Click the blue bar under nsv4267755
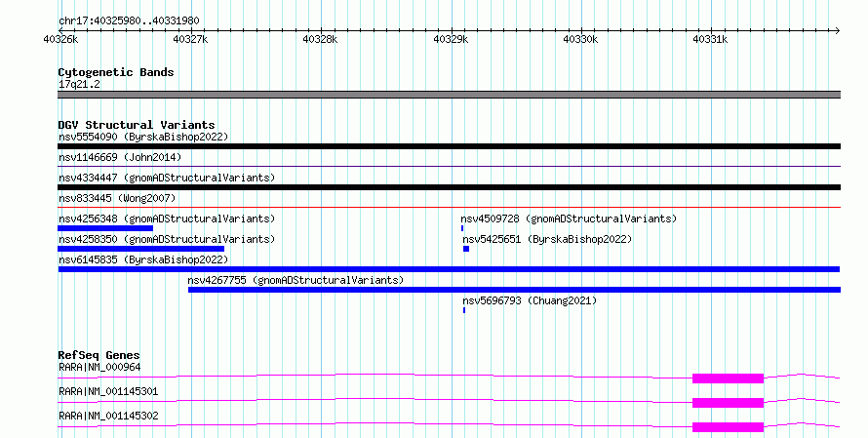 click(514, 290)
